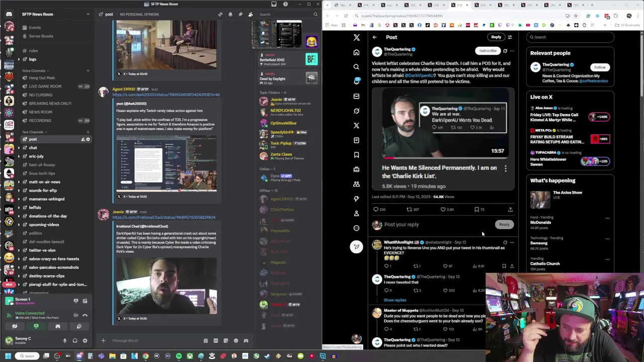Open notification settings bell in Discord header

click(x=230, y=14)
